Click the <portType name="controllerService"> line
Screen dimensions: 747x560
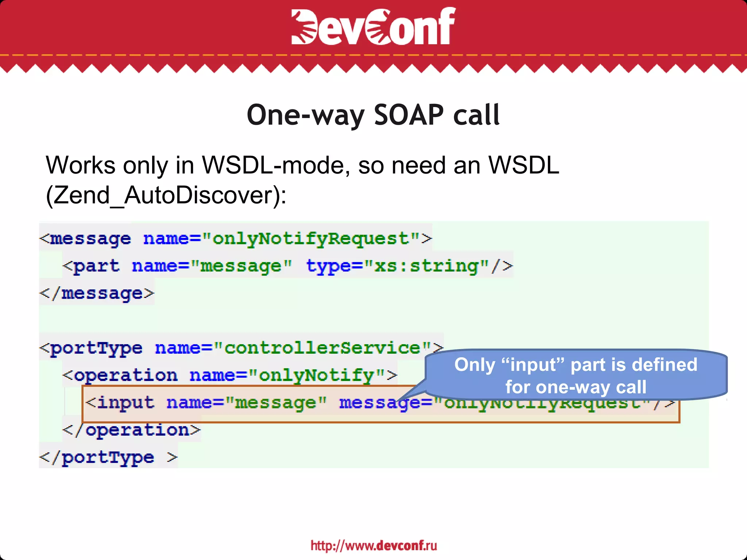pos(241,348)
